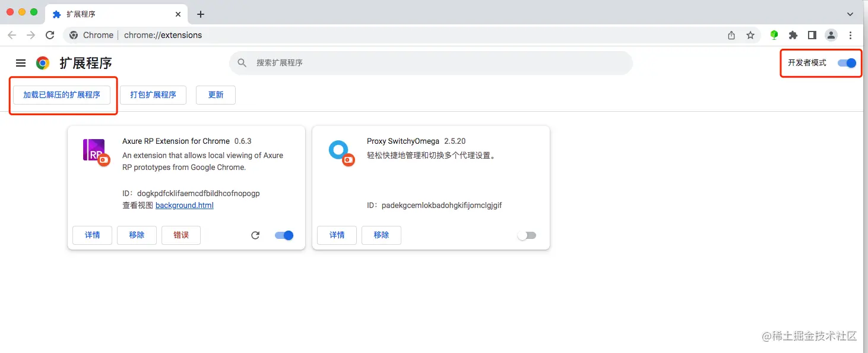Click 加载已解压的扩展程序 button
868x353 pixels.
62,94
